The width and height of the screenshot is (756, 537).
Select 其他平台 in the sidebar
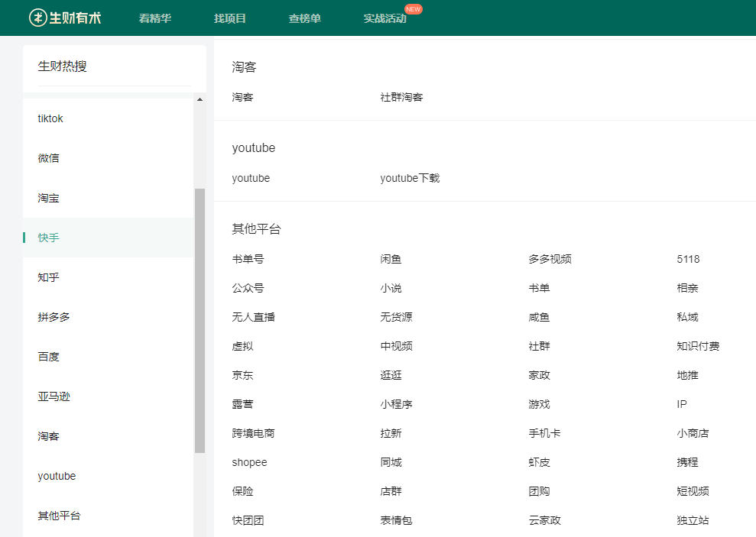[x=109, y=516]
